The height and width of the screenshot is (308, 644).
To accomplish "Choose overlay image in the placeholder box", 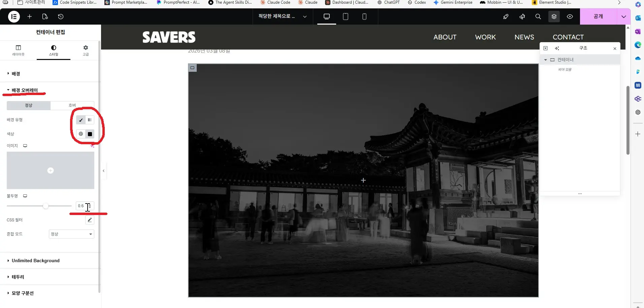I will (51, 170).
